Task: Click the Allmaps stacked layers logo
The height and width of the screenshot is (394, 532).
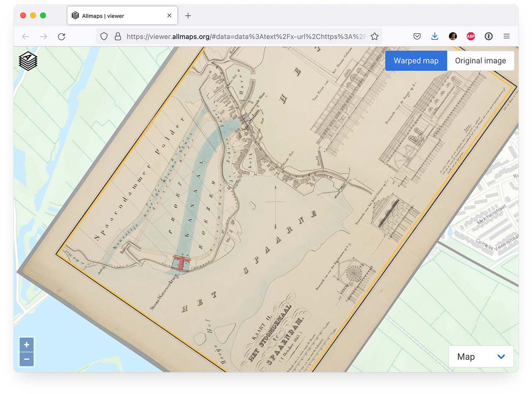Action: 28,61
